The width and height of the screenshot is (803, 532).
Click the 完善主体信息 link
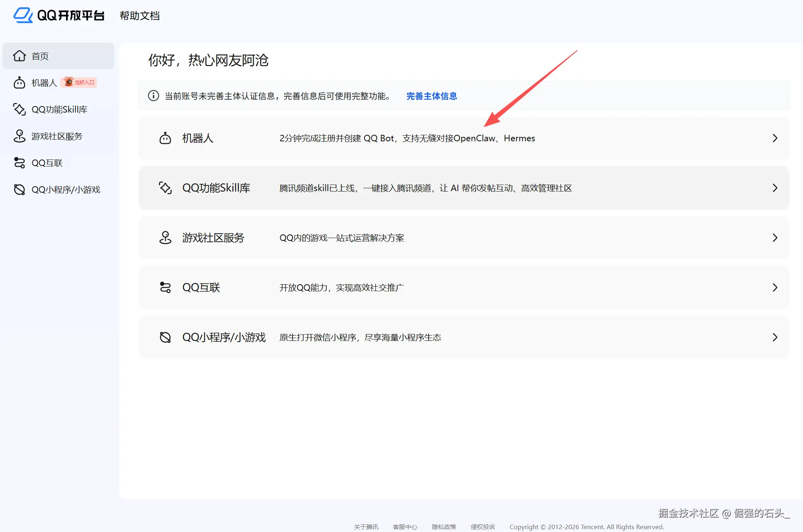[431, 96]
